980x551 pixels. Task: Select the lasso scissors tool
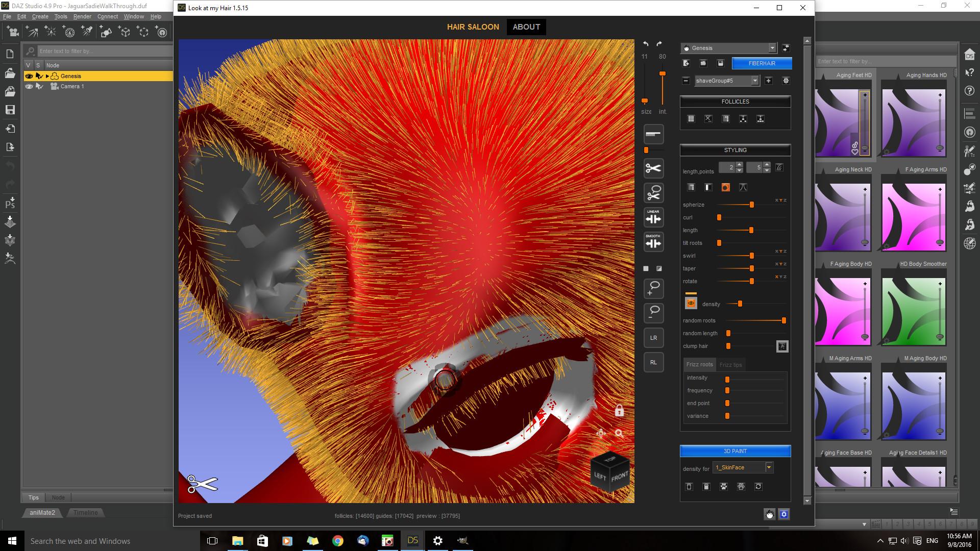tap(653, 193)
